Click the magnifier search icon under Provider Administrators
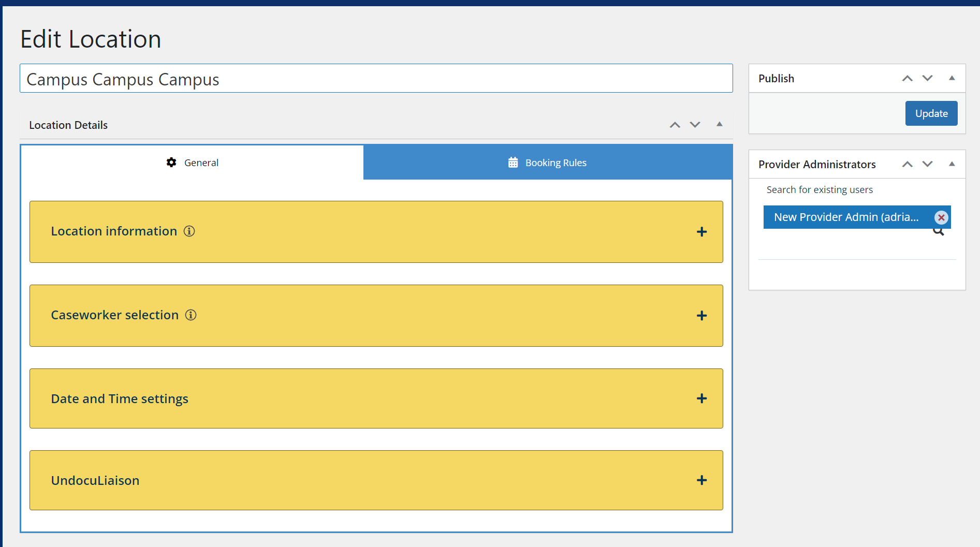The image size is (980, 547). pyautogui.click(x=939, y=231)
